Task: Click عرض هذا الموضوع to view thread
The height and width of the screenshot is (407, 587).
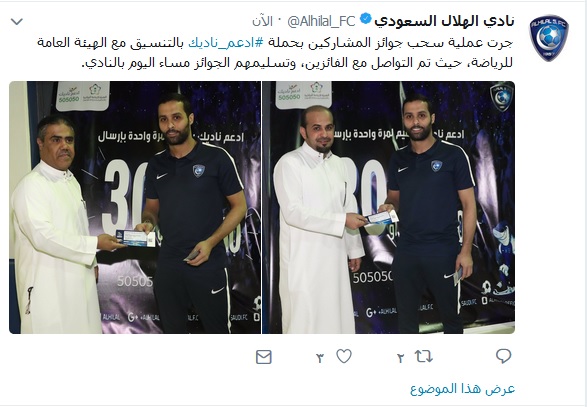Action: click(x=463, y=389)
